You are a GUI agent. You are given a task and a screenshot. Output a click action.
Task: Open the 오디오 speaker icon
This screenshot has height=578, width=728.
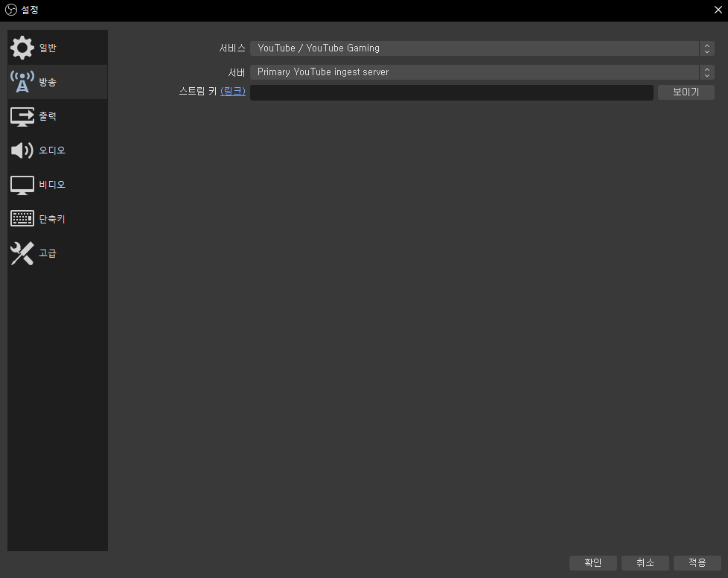[x=22, y=150]
